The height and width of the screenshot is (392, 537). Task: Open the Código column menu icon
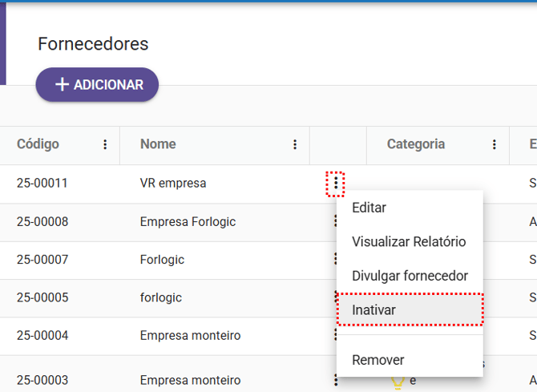click(x=105, y=145)
